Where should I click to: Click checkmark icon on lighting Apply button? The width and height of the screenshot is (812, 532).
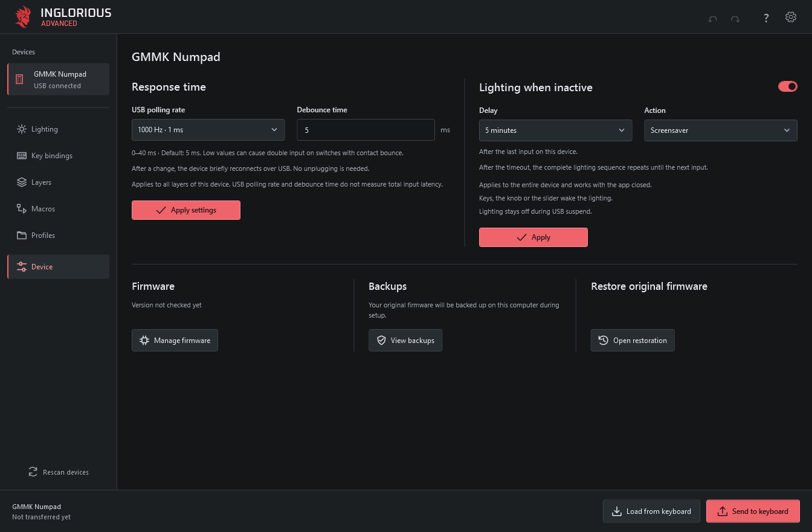coord(521,237)
